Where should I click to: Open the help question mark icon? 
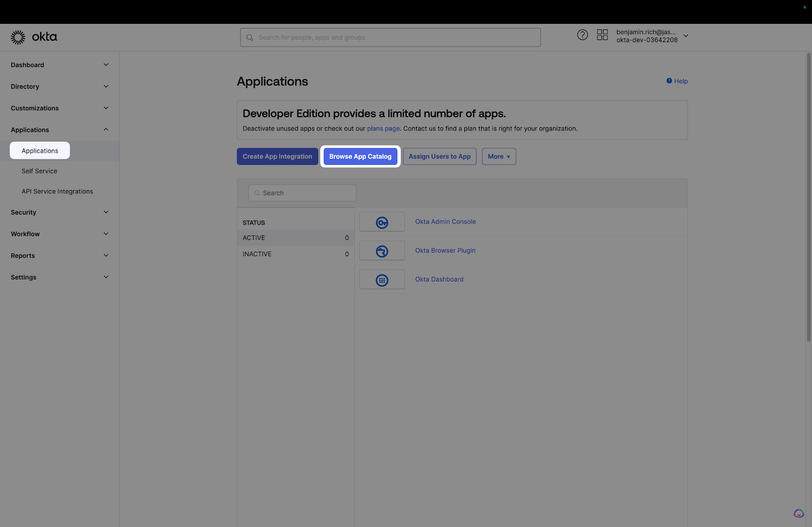(582, 35)
